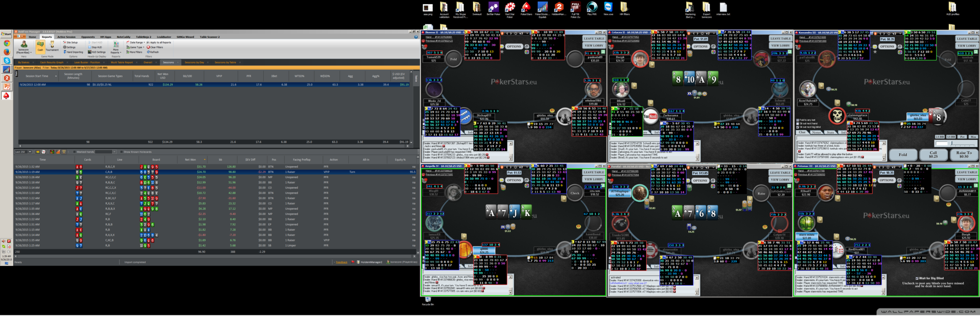This screenshot has height=316, width=980.
Task: Open More Filters in the Filters group
Action: [134, 52]
